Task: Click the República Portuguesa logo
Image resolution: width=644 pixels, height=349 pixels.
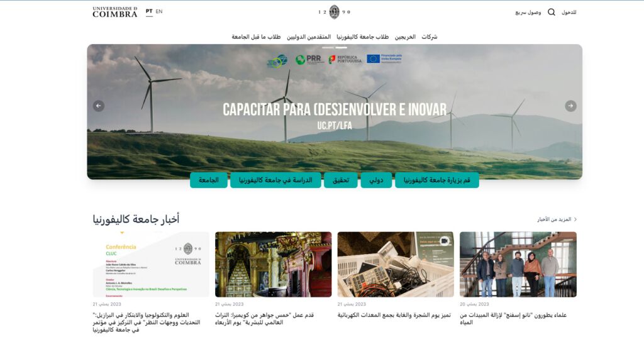Action: (345, 59)
